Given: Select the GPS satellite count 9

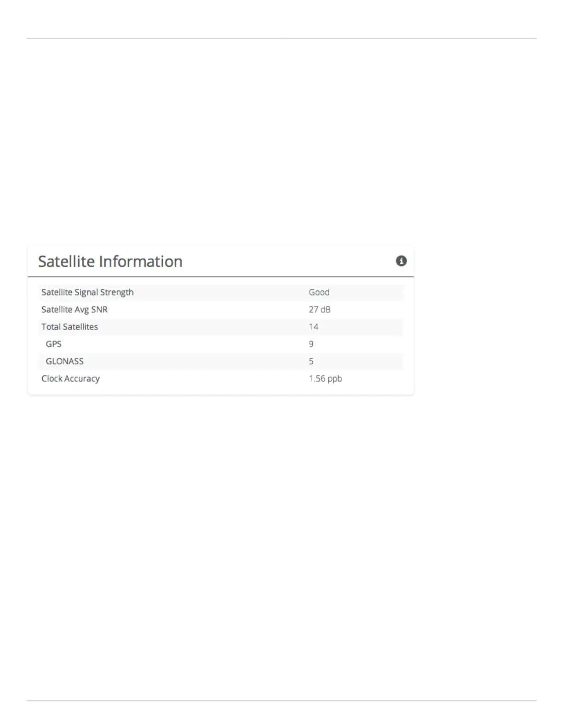Looking at the screenshot, I should 311,344.
